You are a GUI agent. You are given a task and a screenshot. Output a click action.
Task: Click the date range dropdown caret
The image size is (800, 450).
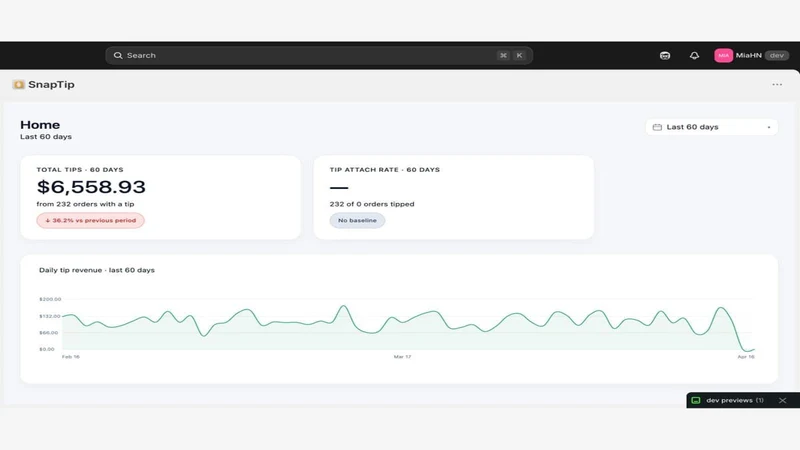(769, 127)
